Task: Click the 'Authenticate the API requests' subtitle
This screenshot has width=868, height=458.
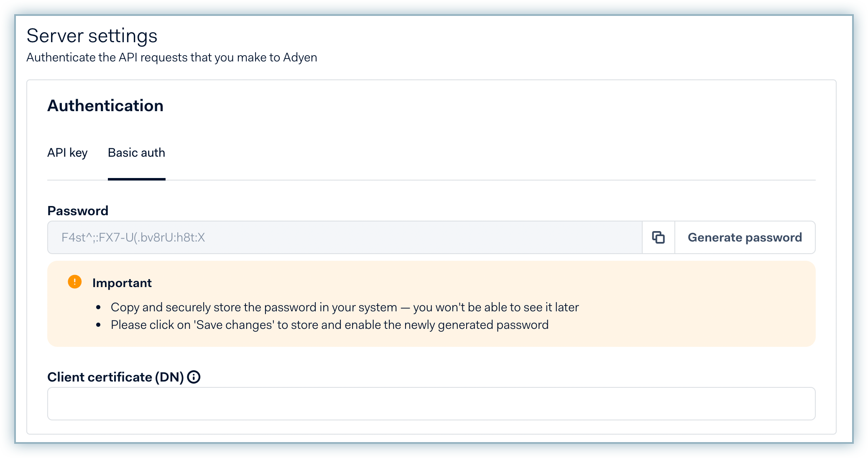Action: [x=171, y=57]
